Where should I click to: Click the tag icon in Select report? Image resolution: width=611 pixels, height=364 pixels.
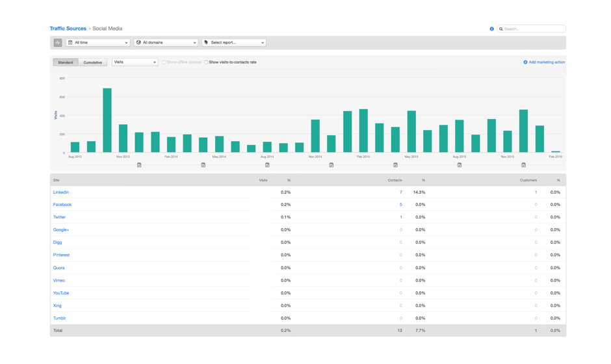coord(206,43)
